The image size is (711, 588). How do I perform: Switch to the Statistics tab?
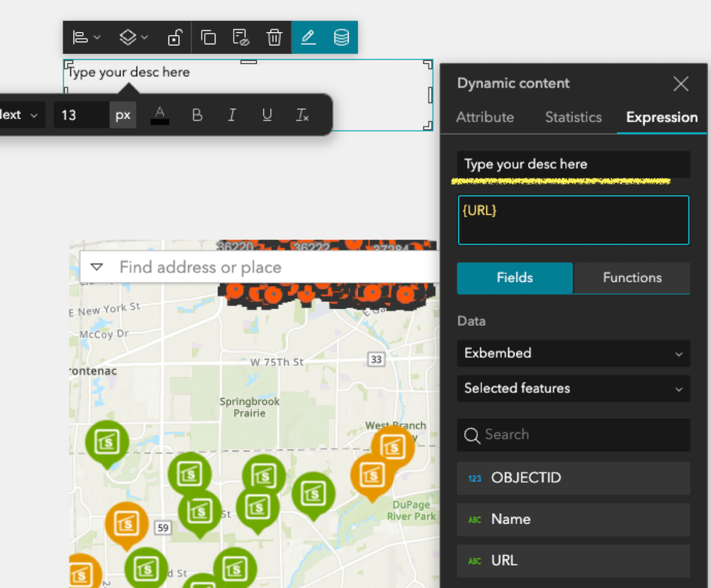point(573,117)
